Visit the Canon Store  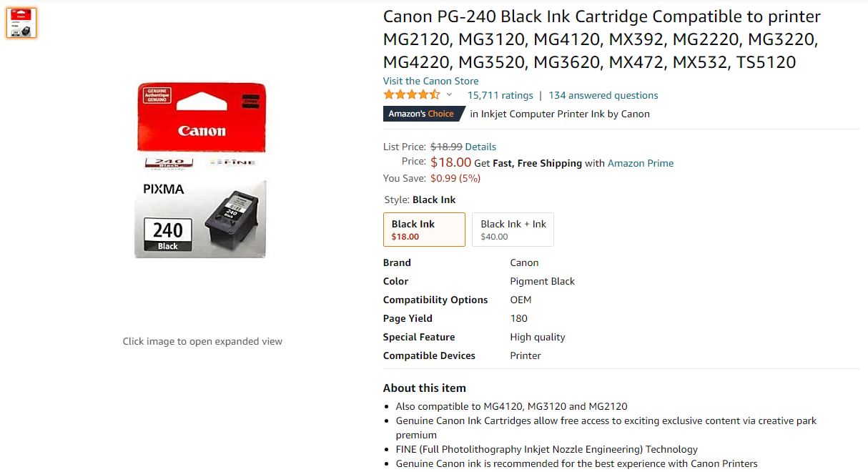tap(430, 81)
